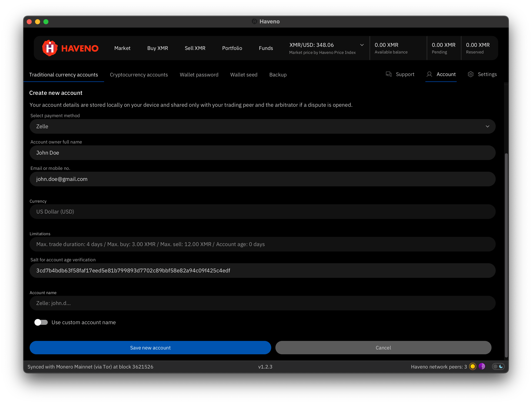The image size is (532, 404).
Task: Expand the Zelle payment method selector
Action: (262, 126)
